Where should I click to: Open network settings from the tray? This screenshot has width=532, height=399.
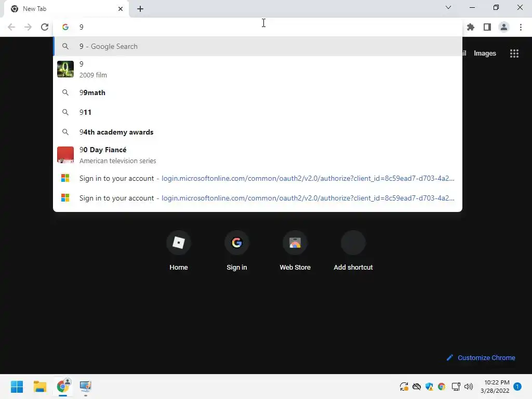point(456,387)
